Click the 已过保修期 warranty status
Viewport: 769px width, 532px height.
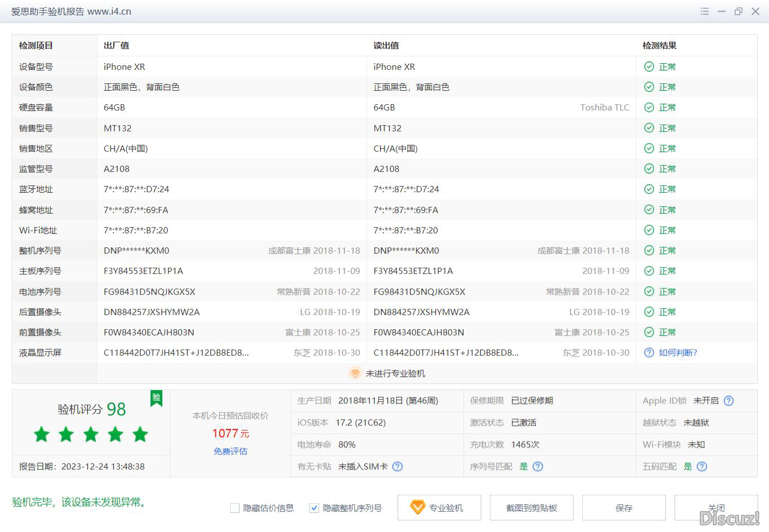pos(532,401)
